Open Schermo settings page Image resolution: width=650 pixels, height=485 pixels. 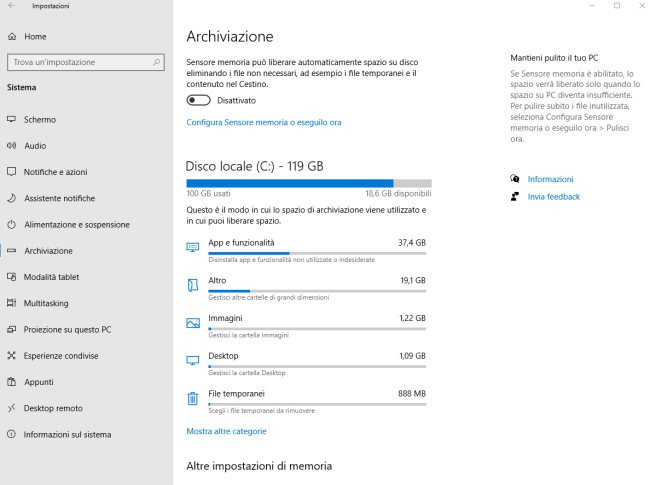pos(40,119)
